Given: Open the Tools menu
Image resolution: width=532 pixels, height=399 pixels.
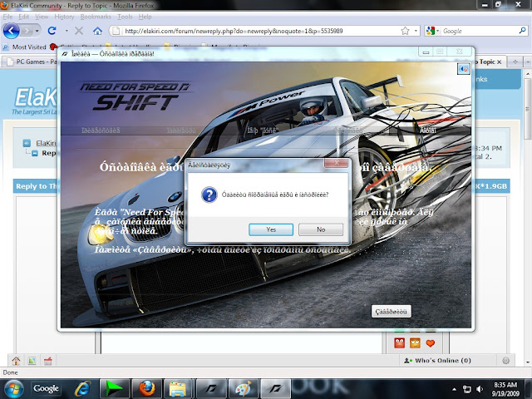Looking at the screenshot, I should 125,17.
